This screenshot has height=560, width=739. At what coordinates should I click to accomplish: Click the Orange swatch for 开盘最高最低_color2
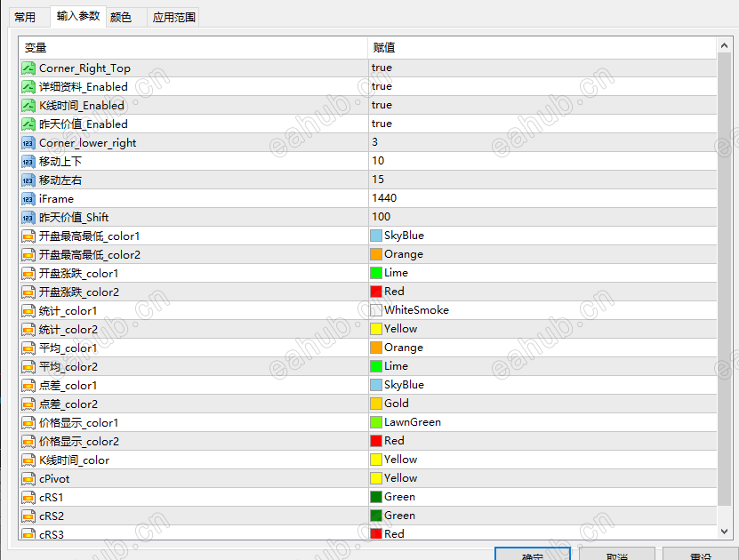tap(376, 254)
